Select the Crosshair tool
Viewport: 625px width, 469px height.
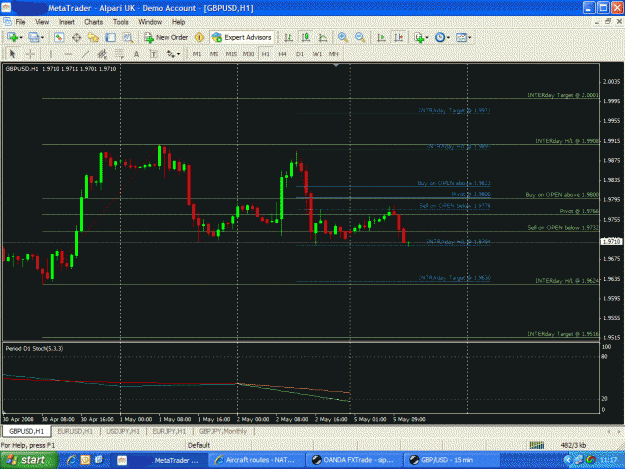(30, 54)
